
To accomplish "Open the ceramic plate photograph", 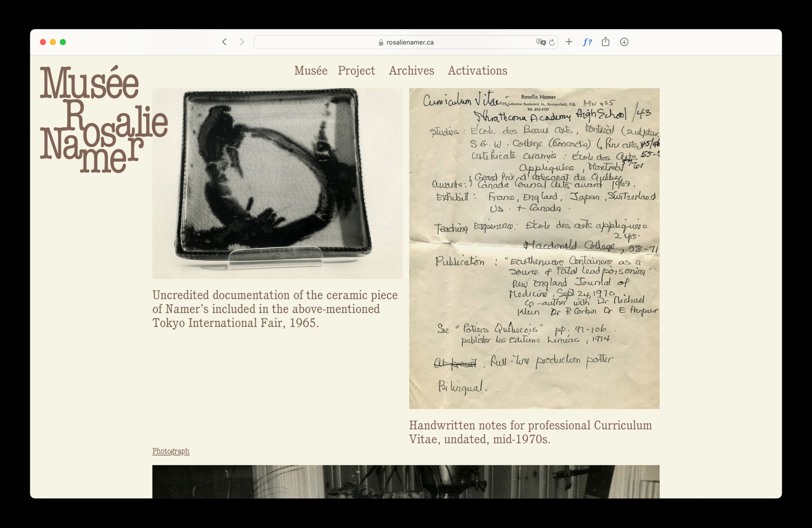I will tap(277, 183).
